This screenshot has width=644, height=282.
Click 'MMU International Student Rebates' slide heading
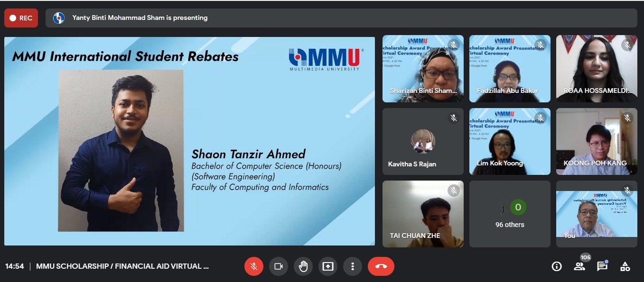pos(125,56)
